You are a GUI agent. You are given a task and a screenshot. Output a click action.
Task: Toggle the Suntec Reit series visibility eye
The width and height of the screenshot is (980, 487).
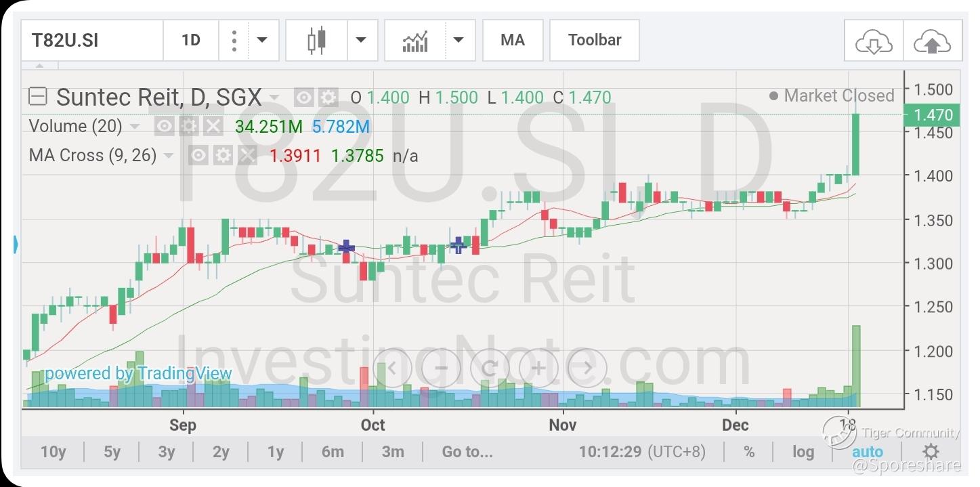point(303,98)
